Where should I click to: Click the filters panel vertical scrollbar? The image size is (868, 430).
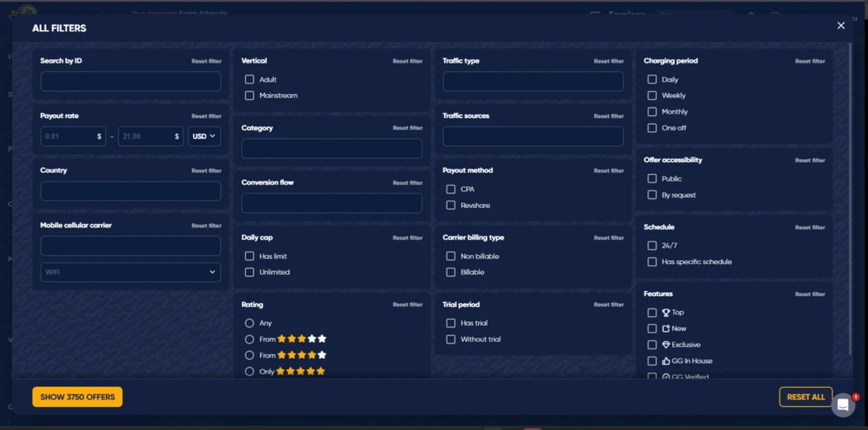(851, 199)
